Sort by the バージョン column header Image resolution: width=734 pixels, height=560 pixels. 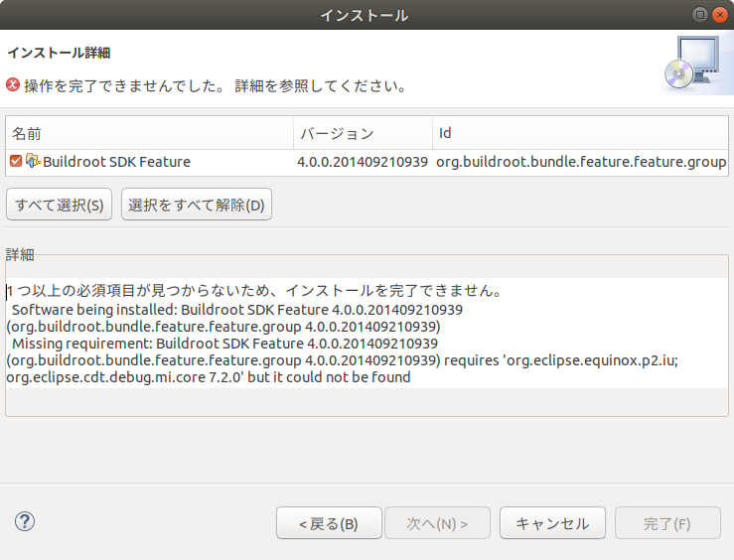click(363, 133)
